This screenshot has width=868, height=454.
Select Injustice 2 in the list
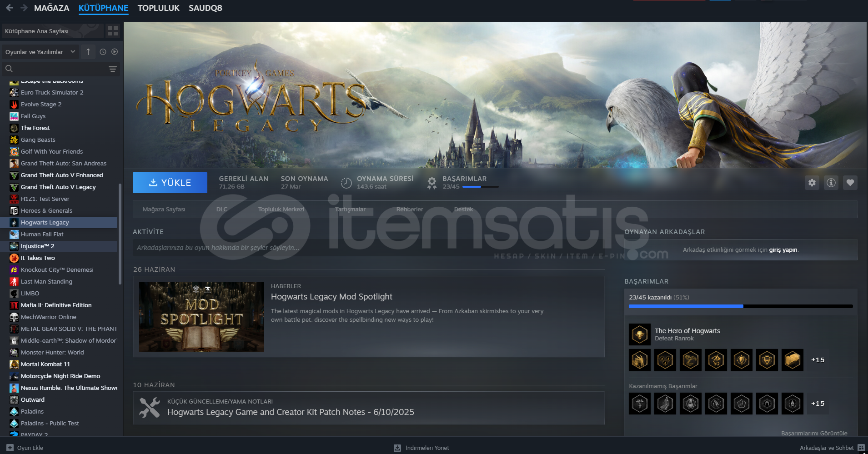coord(38,246)
